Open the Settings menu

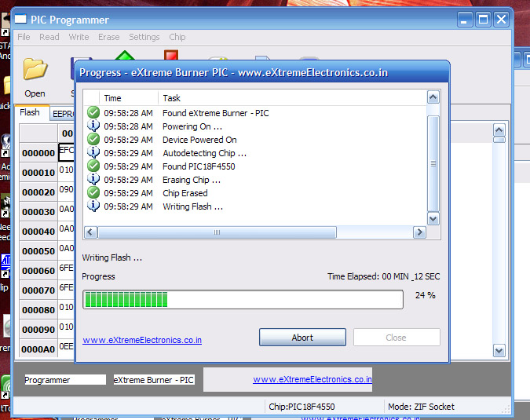coord(144,37)
